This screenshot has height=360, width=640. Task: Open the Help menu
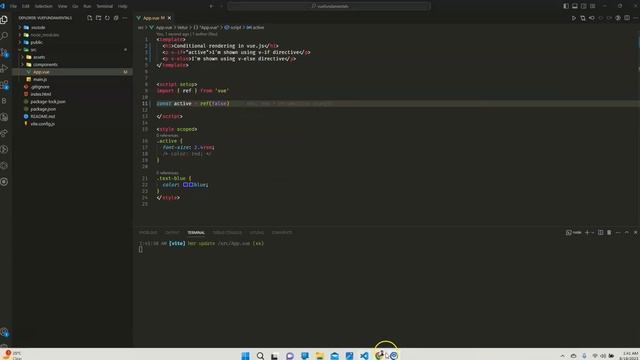click(x=122, y=6)
